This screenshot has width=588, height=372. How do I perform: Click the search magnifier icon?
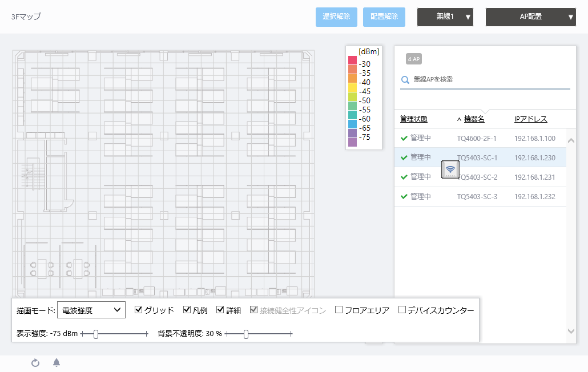coord(405,80)
